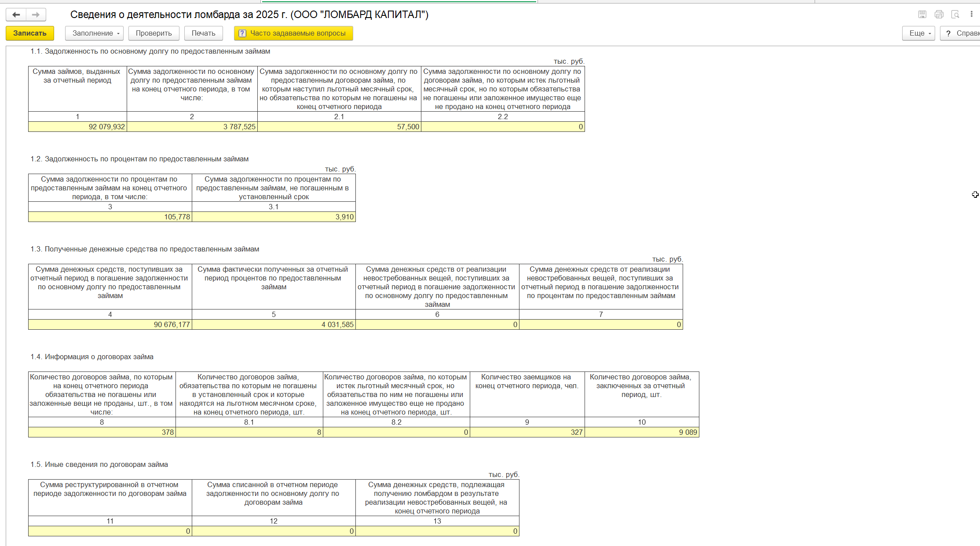Click the printer icon at top right
980x546 pixels.
click(939, 15)
